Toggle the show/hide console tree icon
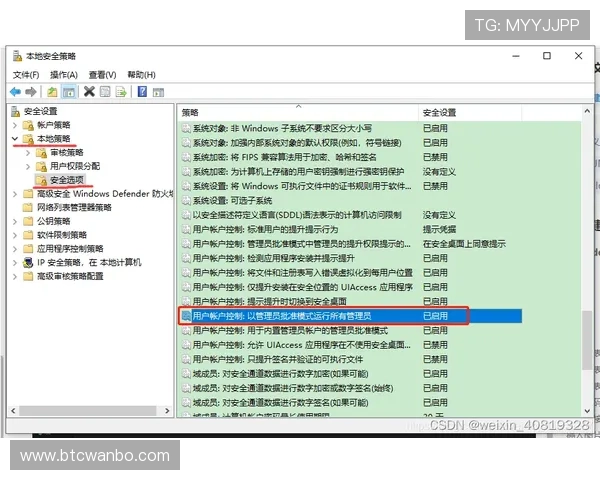This screenshot has width=600, height=480. pyautogui.click(x=69, y=92)
